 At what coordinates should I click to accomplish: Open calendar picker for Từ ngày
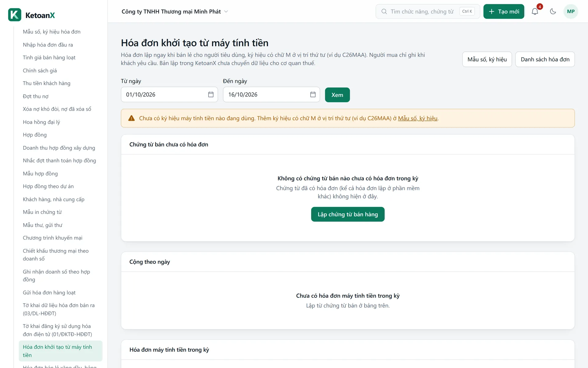(211, 94)
